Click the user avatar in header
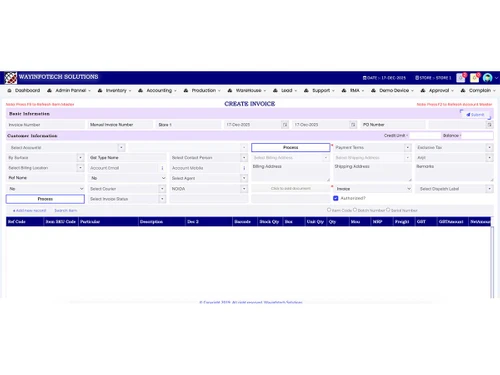500x375 pixels. tap(487, 78)
